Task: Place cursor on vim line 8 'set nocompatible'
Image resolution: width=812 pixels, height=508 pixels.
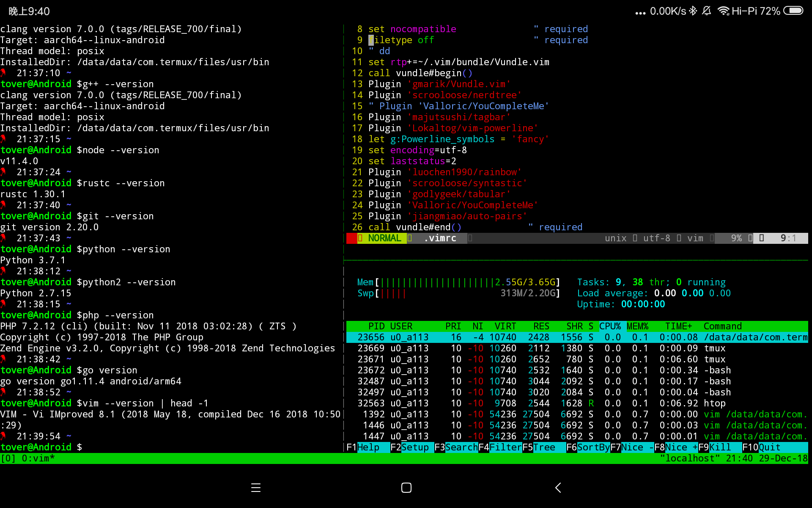Action: click(412, 29)
